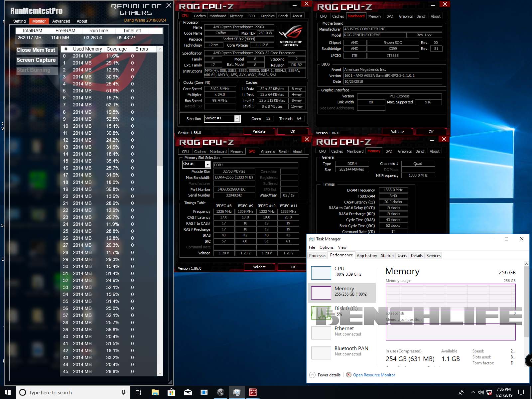This screenshot has width=532, height=399.
Task: Open File Explorer from the taskbar
Action: [155, 392]
